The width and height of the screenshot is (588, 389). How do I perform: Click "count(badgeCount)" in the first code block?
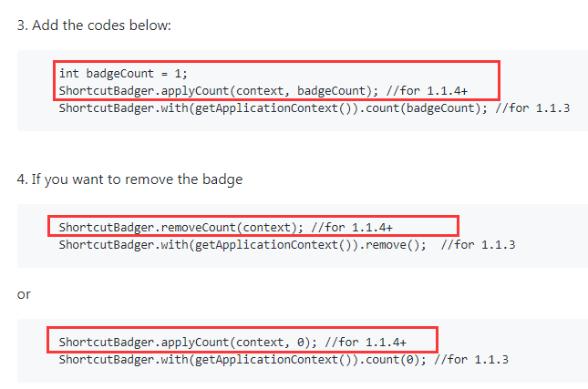pos(427,107)
